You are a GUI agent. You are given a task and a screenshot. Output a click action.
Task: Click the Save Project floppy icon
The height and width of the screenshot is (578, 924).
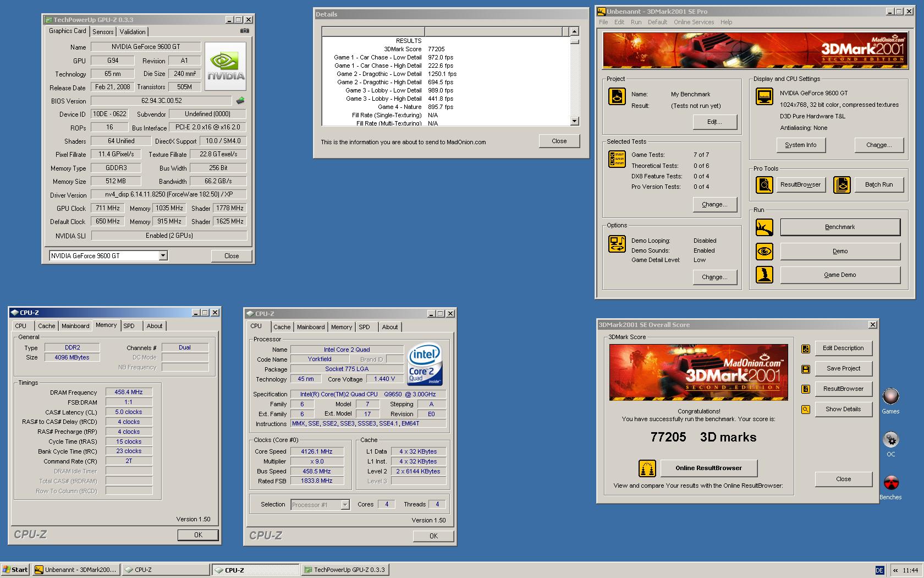tap(806, 369)
